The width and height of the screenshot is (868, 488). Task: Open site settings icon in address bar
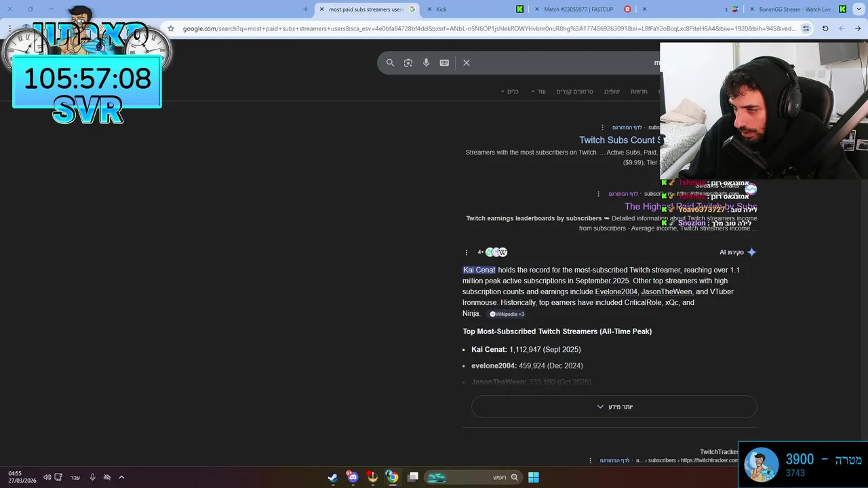pyautogui.click(x=806, y=28)
